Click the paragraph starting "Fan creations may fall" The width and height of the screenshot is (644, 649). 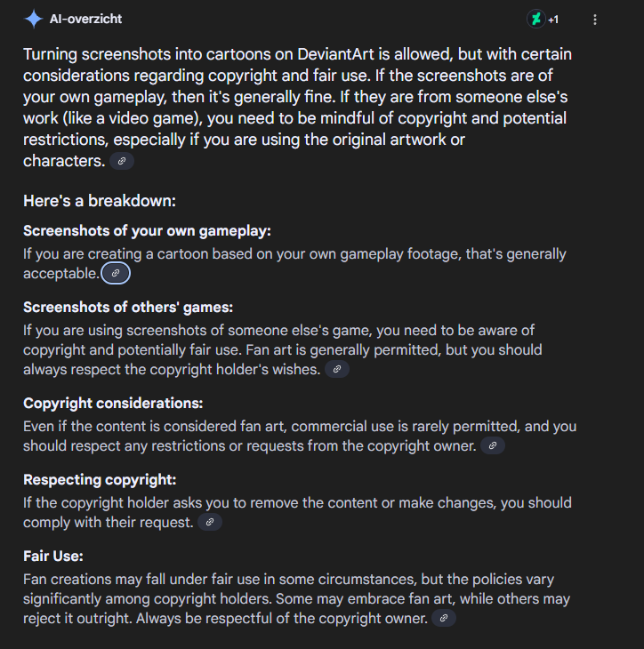pyautogui.click(x=296, y=598)
